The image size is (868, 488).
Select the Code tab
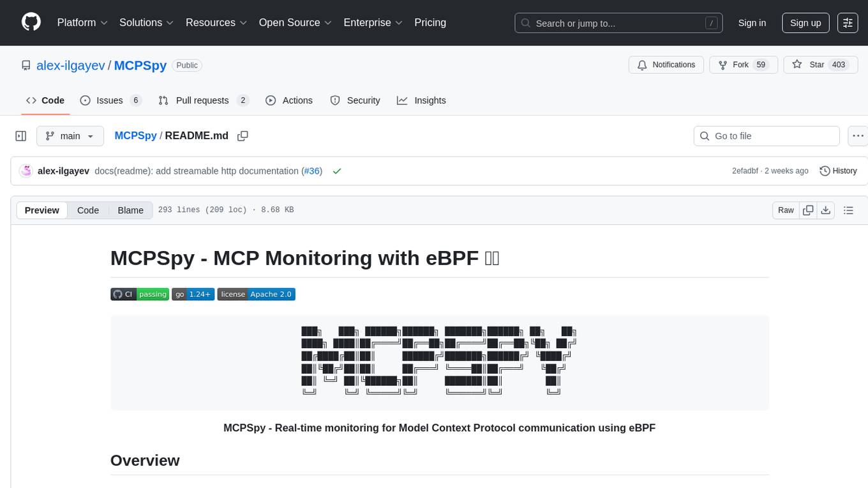45,100
